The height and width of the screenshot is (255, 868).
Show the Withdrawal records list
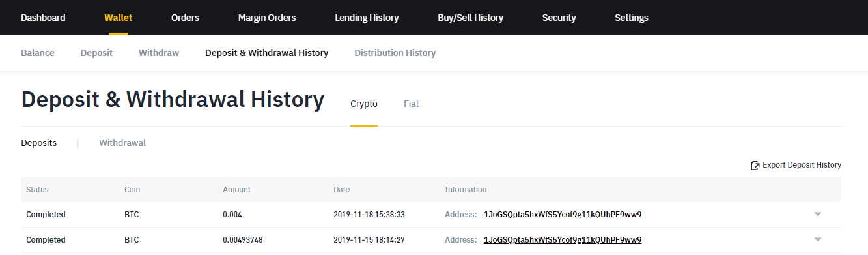(122, 143)
